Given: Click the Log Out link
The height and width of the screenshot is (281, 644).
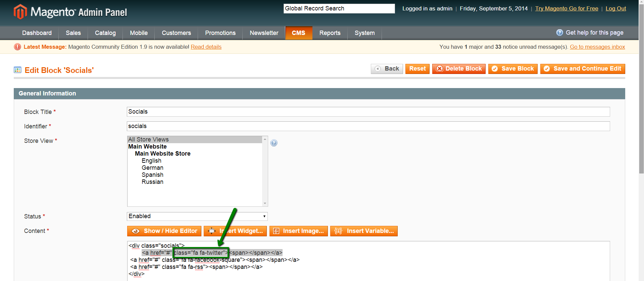Looking at the screenshot, I should pyautogui.click(x=616, y=9).
